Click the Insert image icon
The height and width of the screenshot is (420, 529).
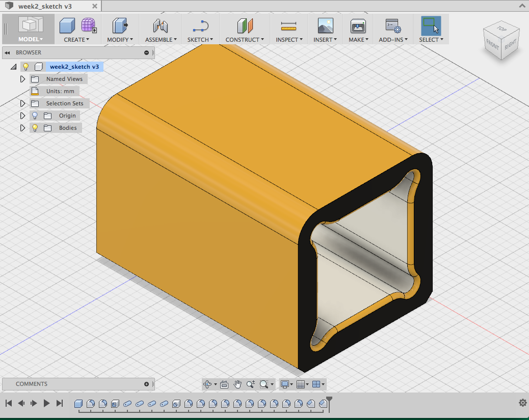point(325,25)
